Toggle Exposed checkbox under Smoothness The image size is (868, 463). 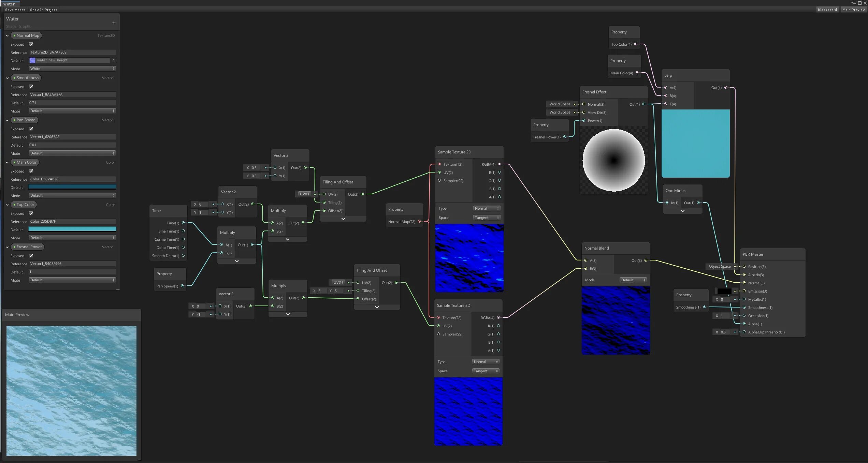click(x=31, y=87)
